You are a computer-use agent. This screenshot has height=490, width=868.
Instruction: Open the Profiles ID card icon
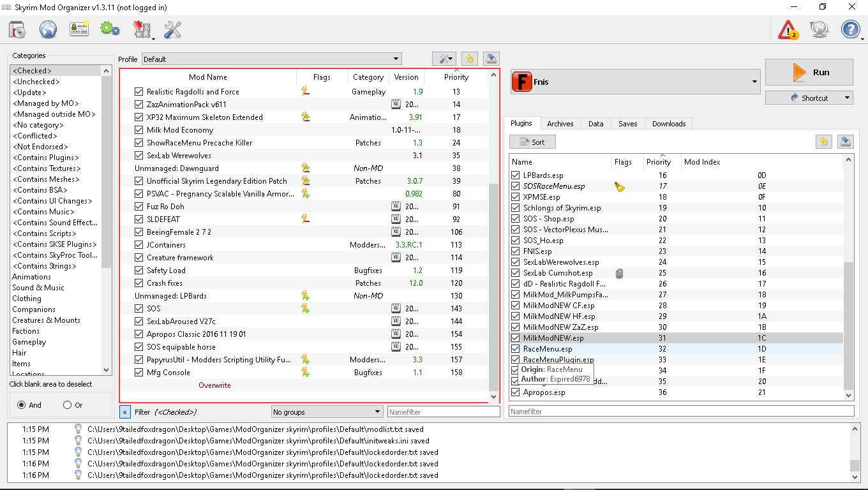click(79, 29)
